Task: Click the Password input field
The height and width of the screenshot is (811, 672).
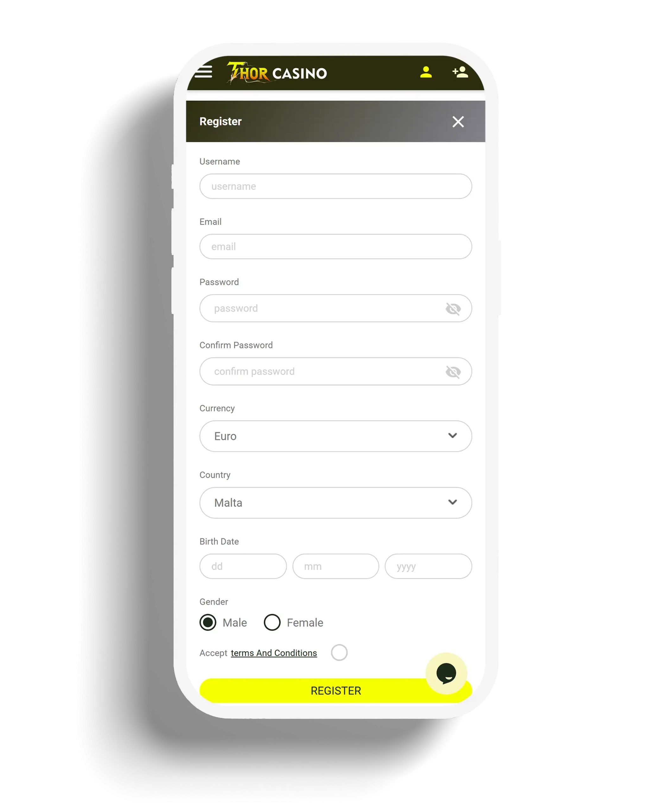Action: click(x=335, y=309)
